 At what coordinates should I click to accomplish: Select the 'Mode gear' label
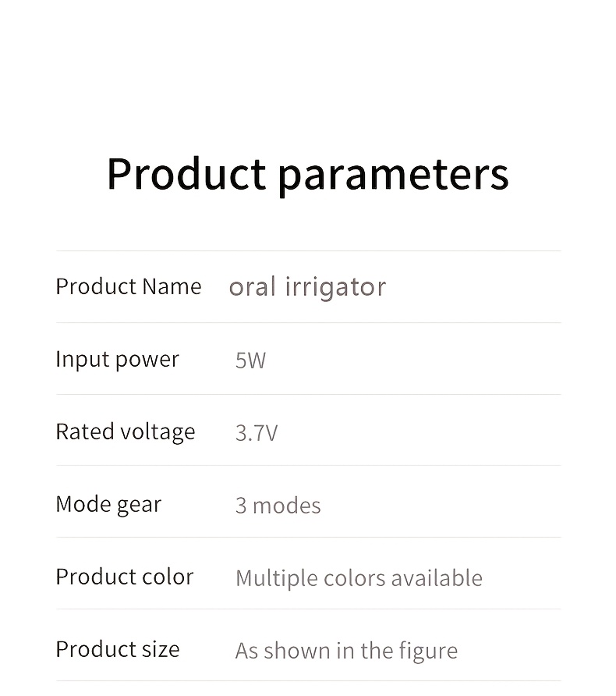tap(108, 505)
